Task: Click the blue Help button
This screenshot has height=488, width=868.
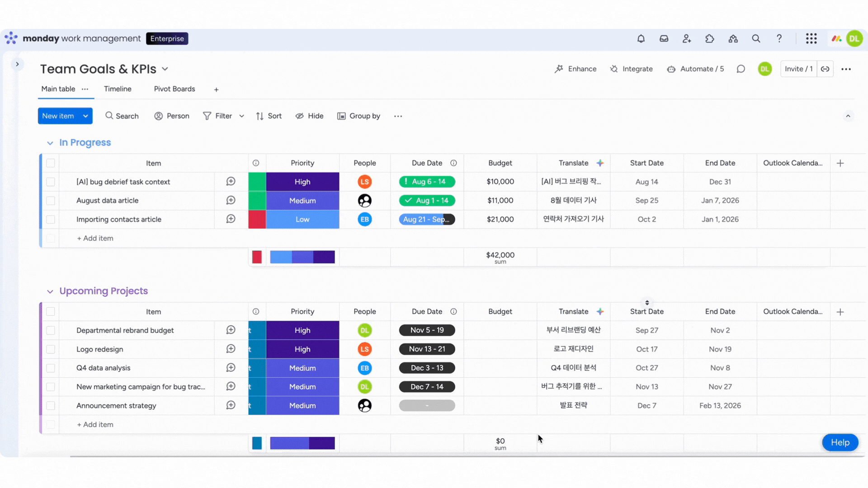Action: 840,442
